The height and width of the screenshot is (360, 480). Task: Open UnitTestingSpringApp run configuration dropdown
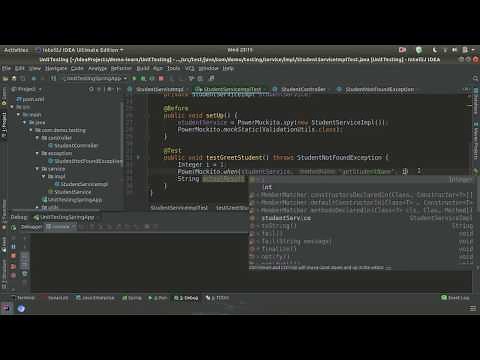(94, 78)
